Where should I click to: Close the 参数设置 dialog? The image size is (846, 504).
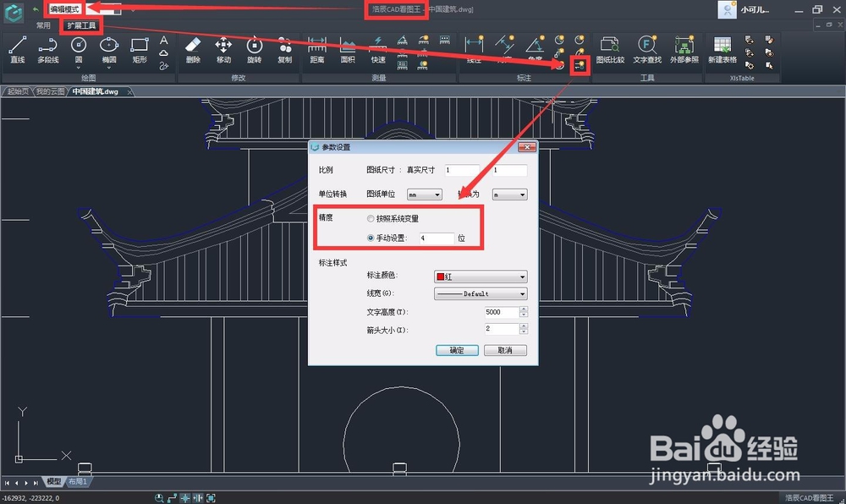526,147
